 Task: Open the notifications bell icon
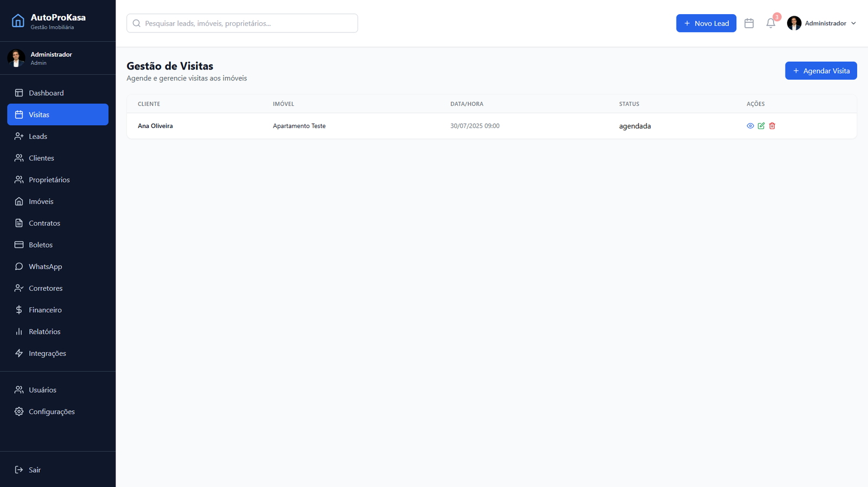(770, 23)
